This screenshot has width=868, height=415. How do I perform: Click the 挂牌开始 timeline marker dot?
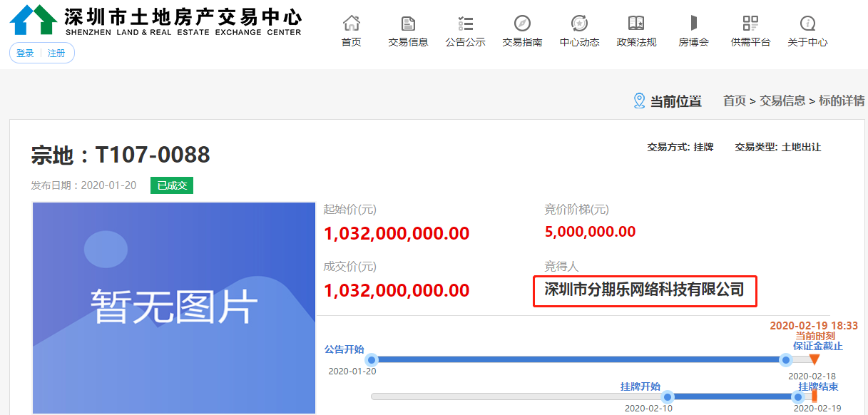(x=668, y=396)
